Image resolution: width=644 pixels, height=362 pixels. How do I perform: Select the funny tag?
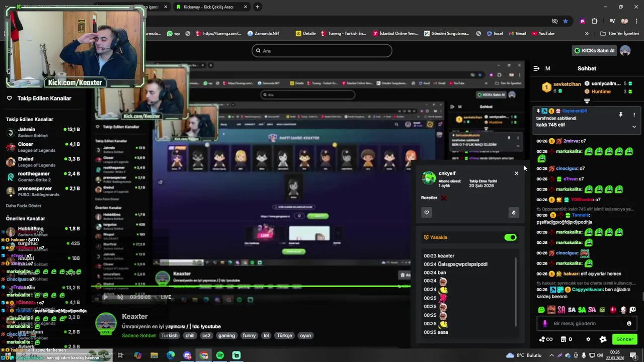[249, 336]
